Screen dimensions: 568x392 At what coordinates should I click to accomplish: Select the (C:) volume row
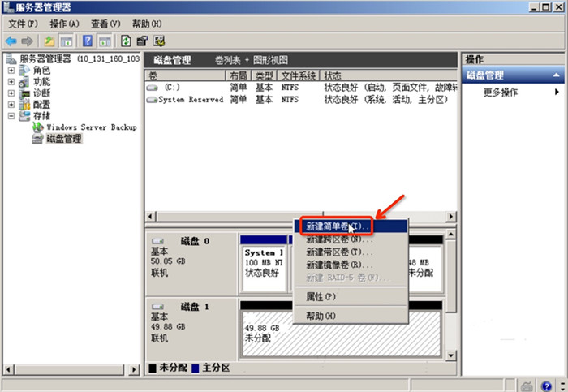pos(301,88)
